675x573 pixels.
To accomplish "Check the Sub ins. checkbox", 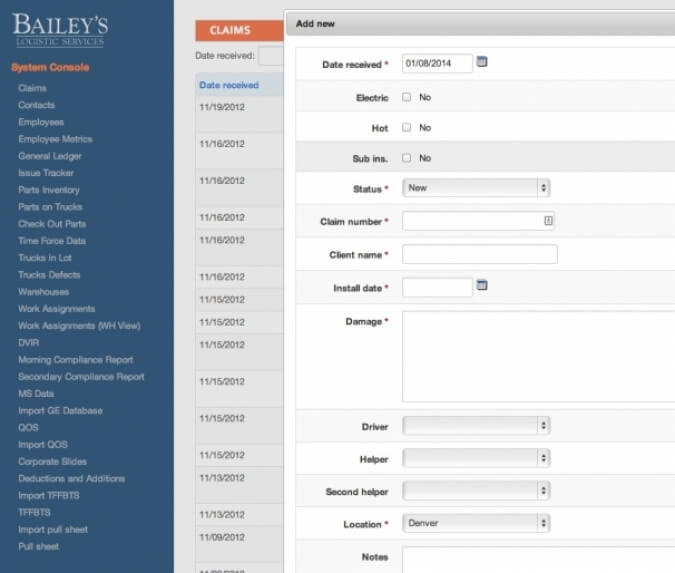I will (x=406, y=158).
